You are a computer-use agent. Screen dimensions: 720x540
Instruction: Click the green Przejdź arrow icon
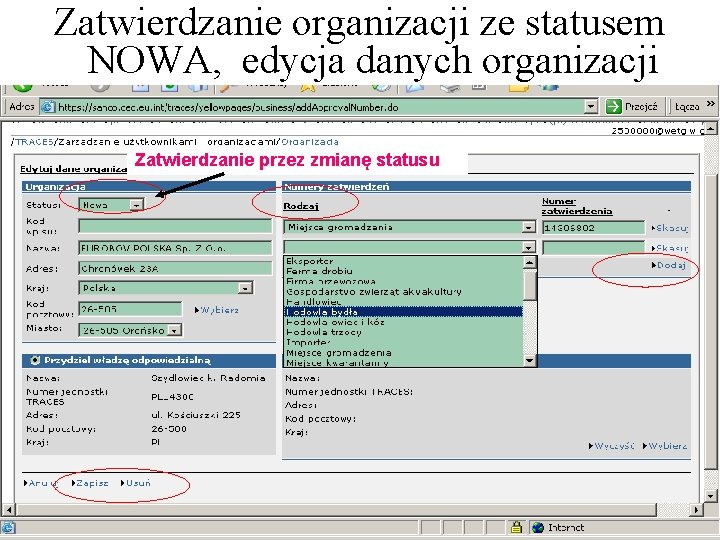(x=613, y=107)
